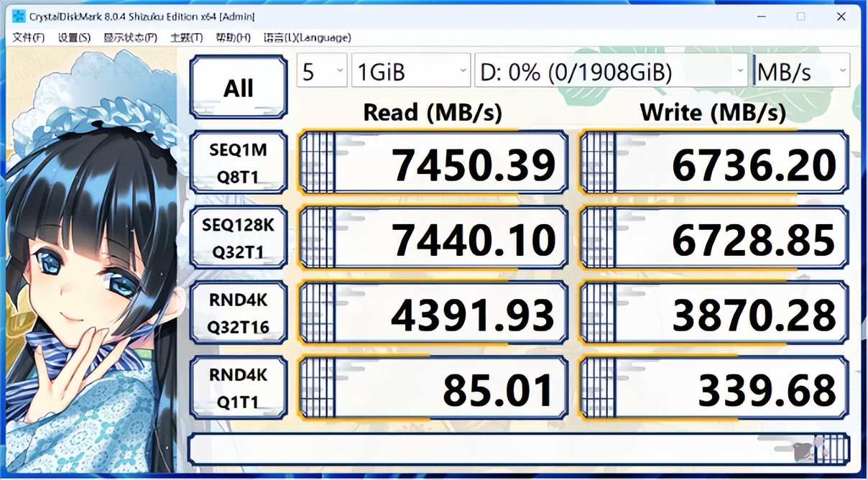The height and width of the screenshot is (480, 868).
Task: Open the 语言(L)(Language) menu
Action: 307,37
